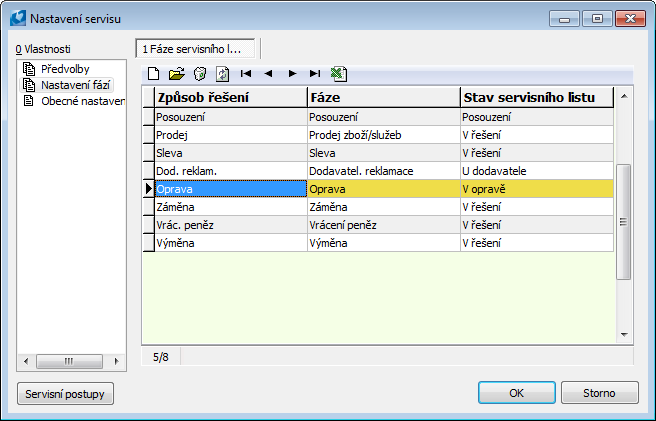
Task: Click the properties tree horizontal scrollbar thumb
Action: [69, 361]
